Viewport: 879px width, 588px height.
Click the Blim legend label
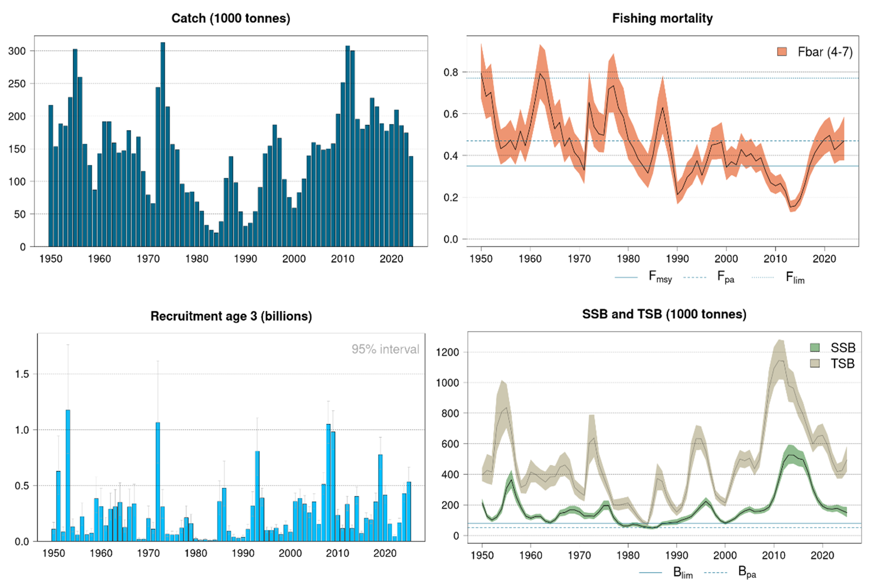point(683,573)
